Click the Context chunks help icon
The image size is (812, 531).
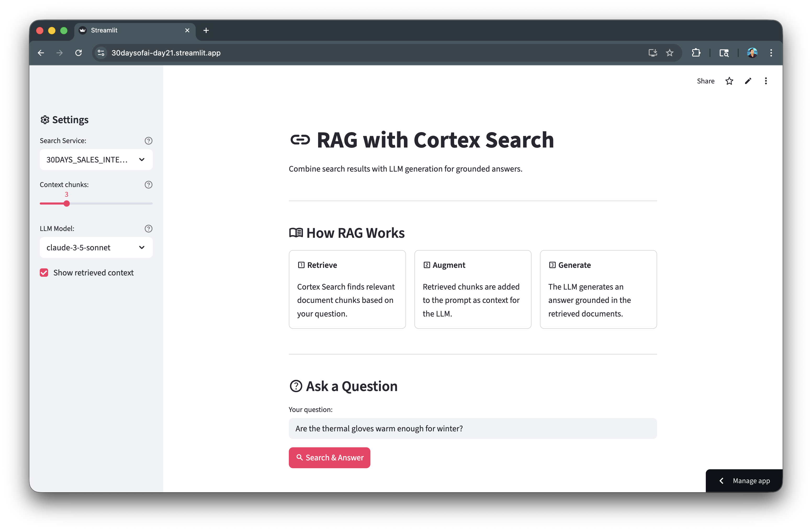(x=148, y=184)
